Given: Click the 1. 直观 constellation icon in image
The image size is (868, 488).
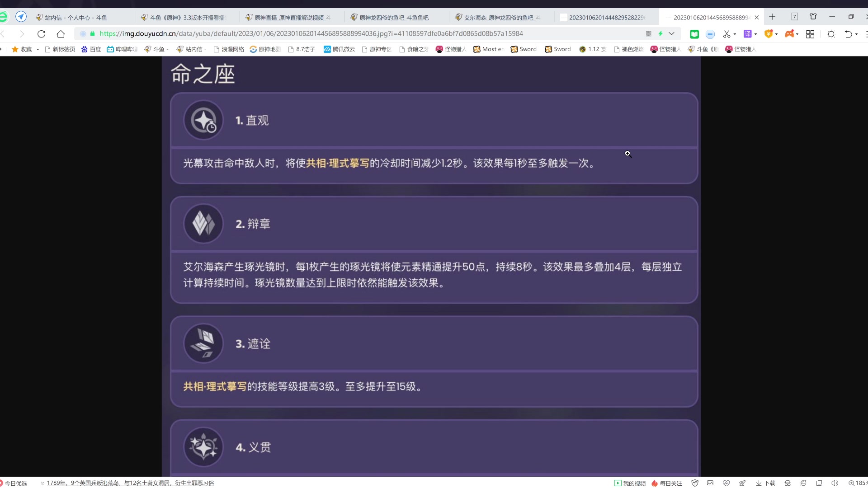Looking at the screenshot, I should (x=203, y=120).
